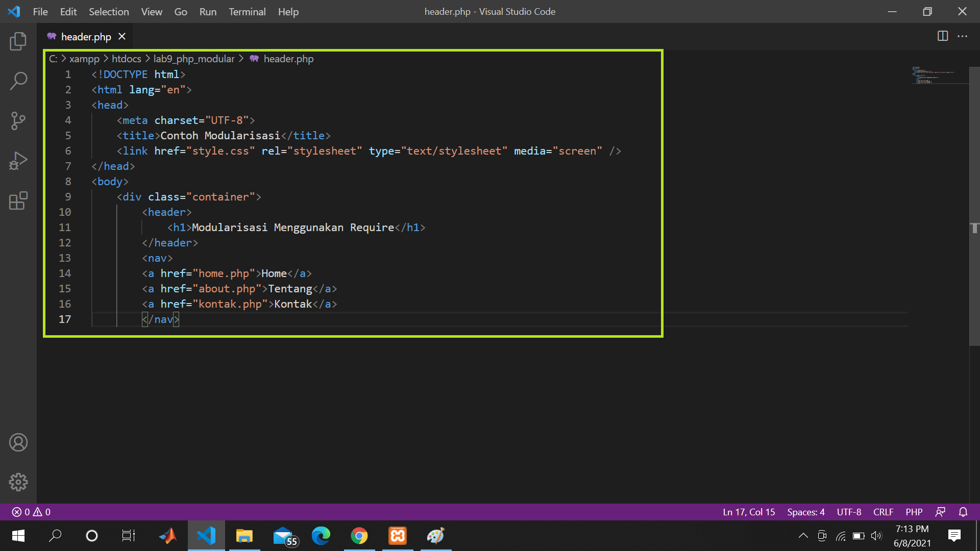Launch XAMPP from the taskbar

coord(398,536)
